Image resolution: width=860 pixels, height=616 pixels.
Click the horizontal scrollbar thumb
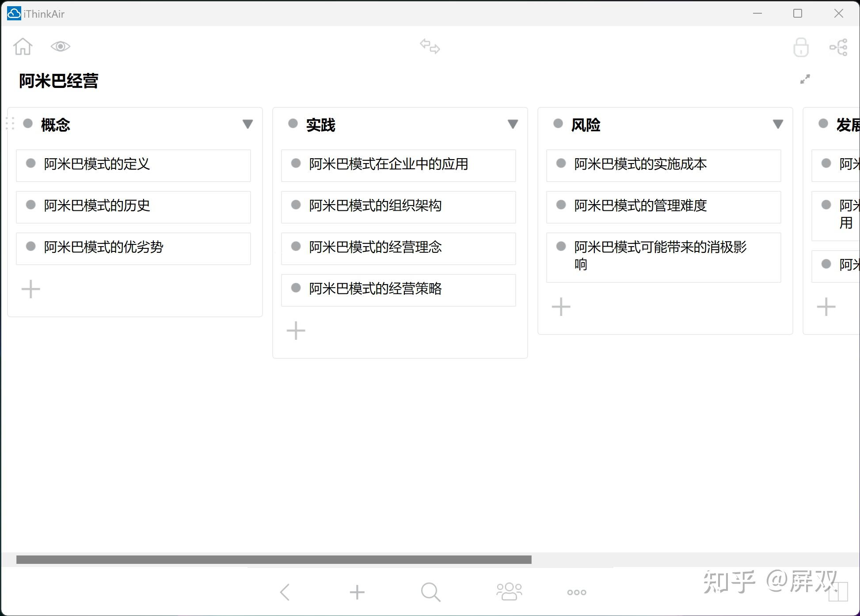[274, 560]
